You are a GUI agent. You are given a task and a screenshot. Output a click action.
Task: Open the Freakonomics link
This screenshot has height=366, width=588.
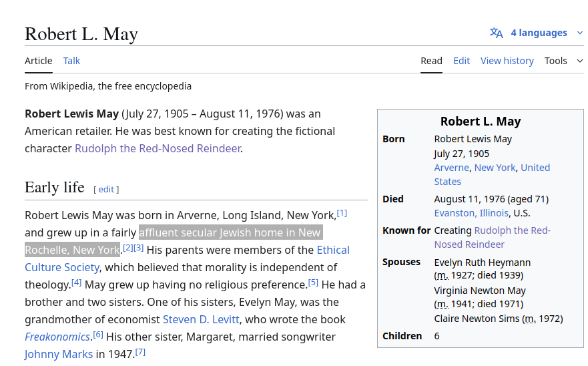coord(57,337)
